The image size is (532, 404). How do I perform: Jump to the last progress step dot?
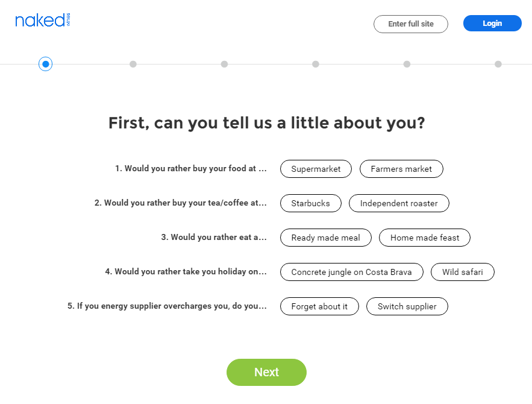click(x=498, y=64)
